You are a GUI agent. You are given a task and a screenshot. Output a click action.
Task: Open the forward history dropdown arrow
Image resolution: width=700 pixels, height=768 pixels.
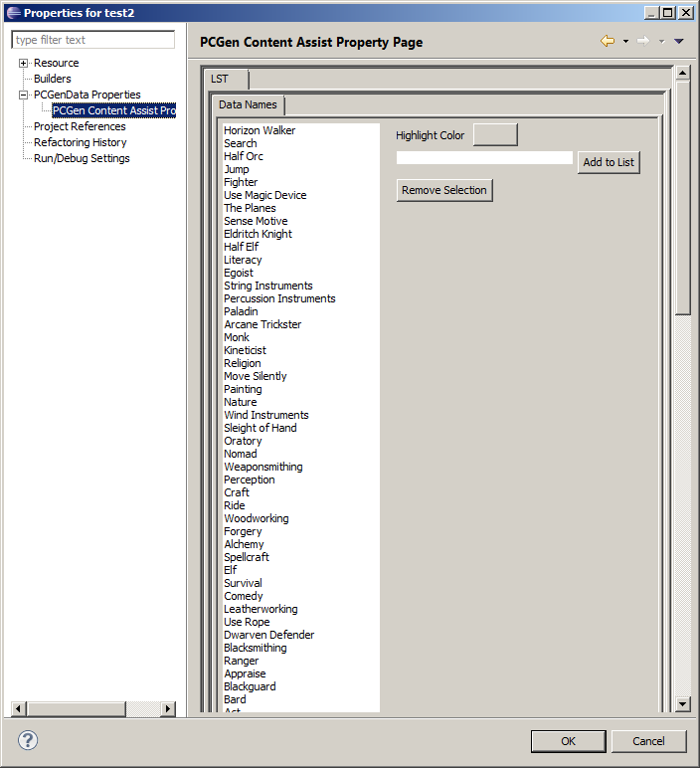[x=662, y=42]
